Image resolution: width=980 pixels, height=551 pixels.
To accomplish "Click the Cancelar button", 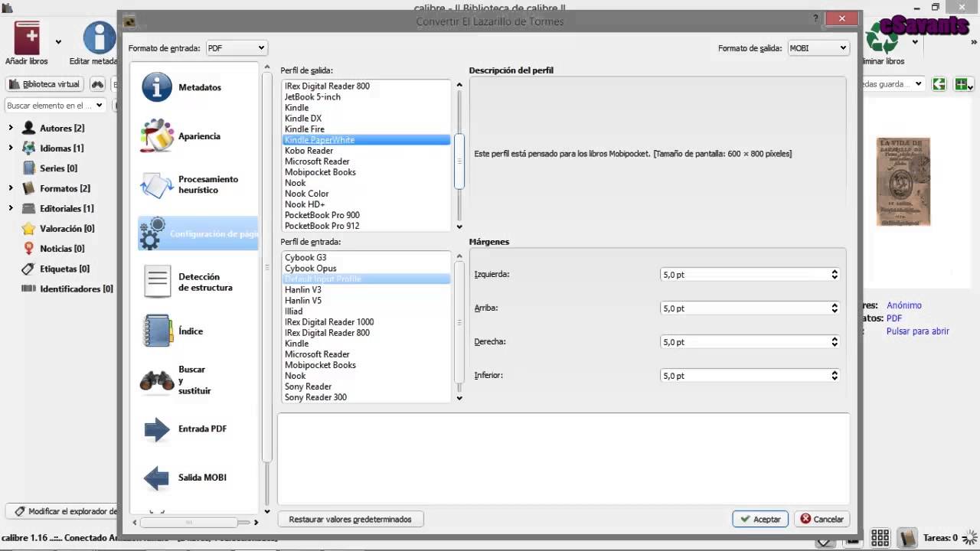I will point(822,519).
